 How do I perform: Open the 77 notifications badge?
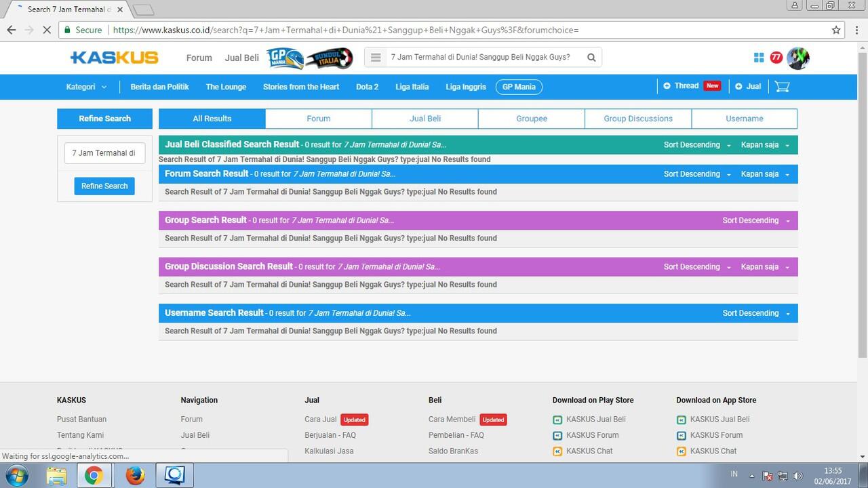776,58
